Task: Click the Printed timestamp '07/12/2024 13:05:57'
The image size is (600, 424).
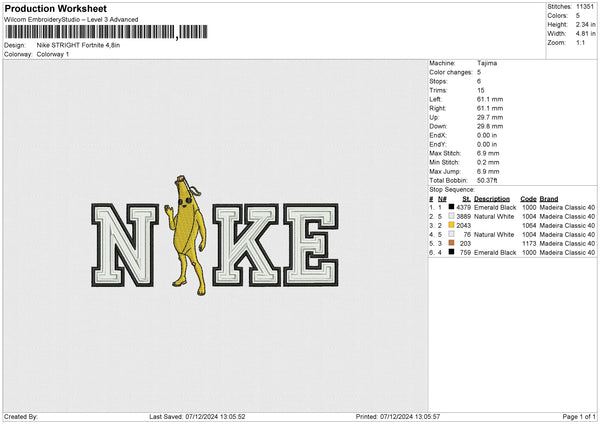Action: click(410, 417)
